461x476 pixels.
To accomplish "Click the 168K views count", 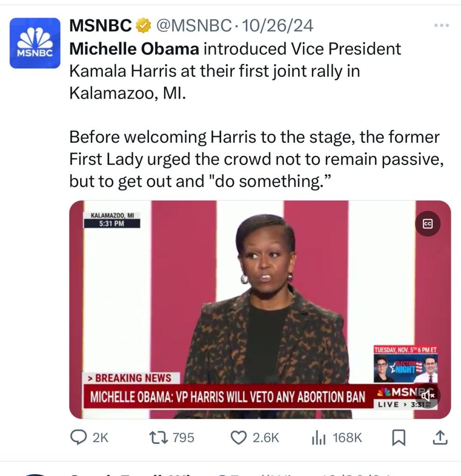I will pyautogui.click(x=347, y=438).
